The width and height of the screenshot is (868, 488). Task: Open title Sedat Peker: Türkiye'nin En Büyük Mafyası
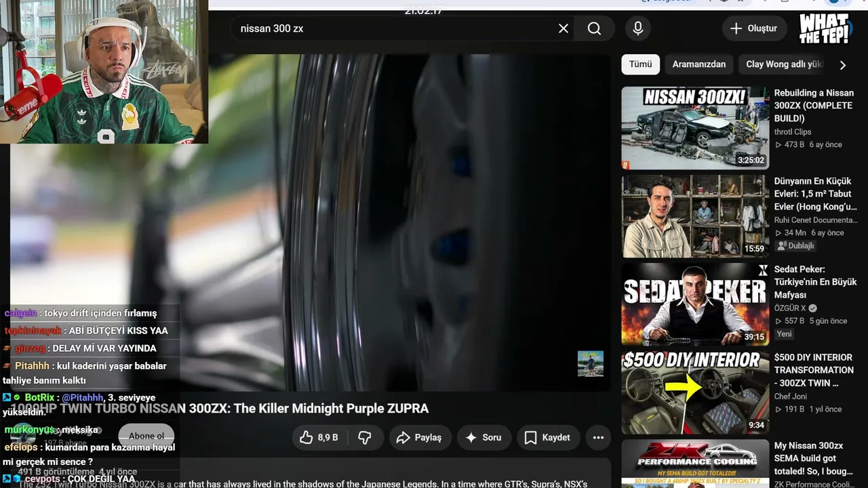click(816, 282)
